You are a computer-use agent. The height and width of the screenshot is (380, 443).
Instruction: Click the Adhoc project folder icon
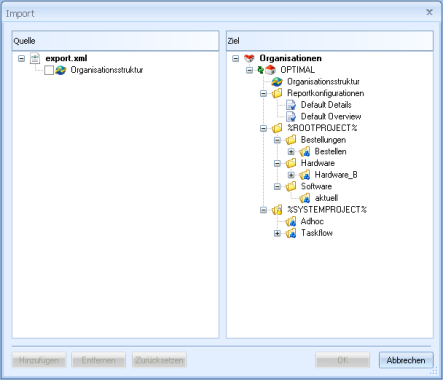click(291, 221)
